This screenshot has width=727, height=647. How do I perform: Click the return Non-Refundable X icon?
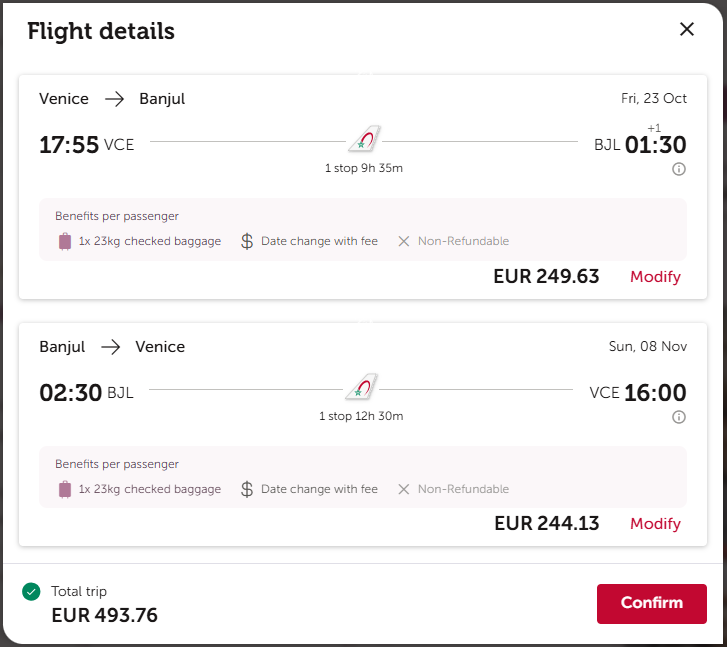click(404, 489)
